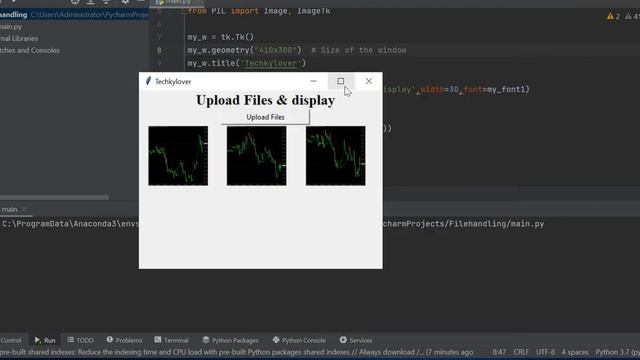The image size is (640, 360).
Task: Click the Terminal icon in bottom bar
Action: 158,340
